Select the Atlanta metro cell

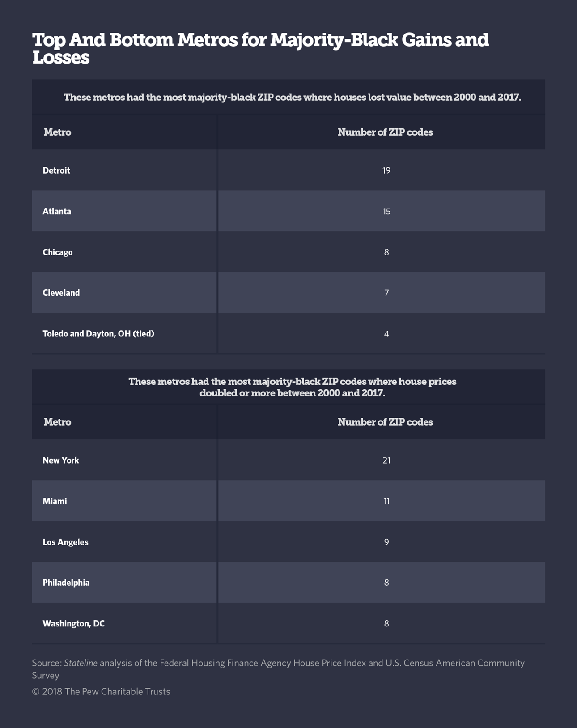[x=57, y=211]
